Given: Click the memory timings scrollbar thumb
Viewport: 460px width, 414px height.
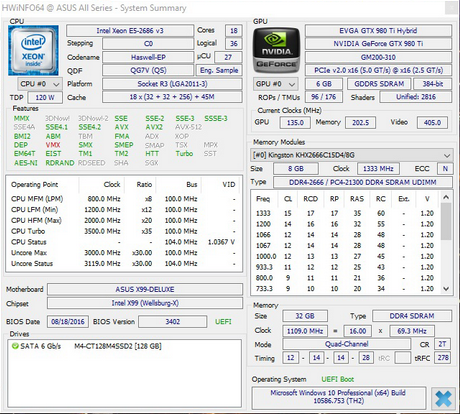Looking at the screenshot, I should click(x=446, y=221).
